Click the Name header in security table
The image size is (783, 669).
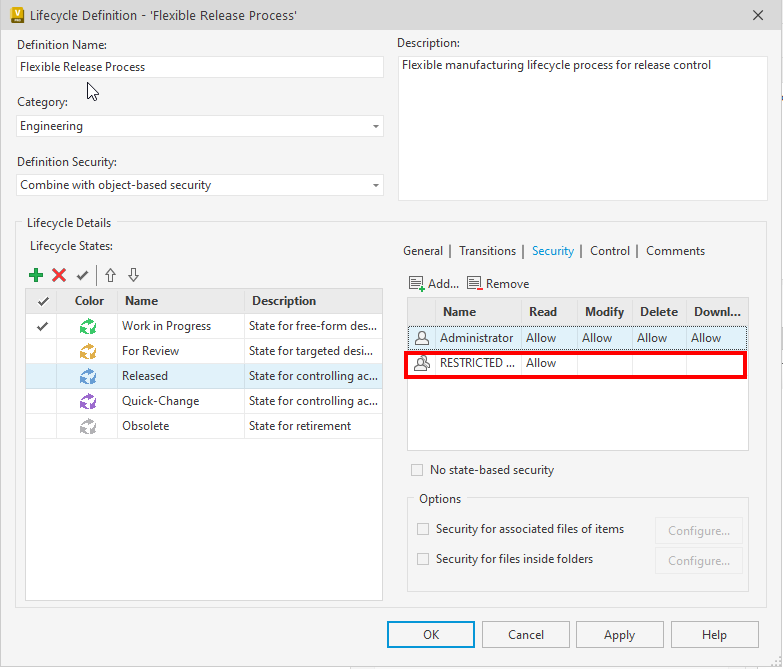[x=478, y=312]
